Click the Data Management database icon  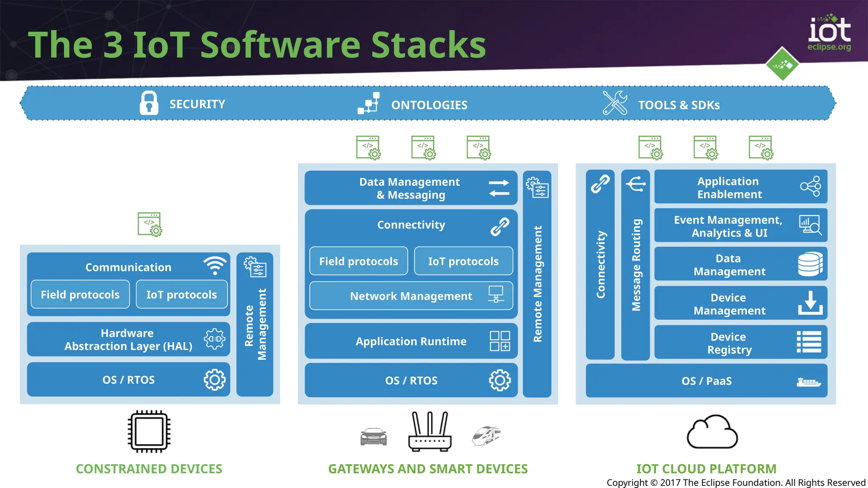(x=810, y=264)
